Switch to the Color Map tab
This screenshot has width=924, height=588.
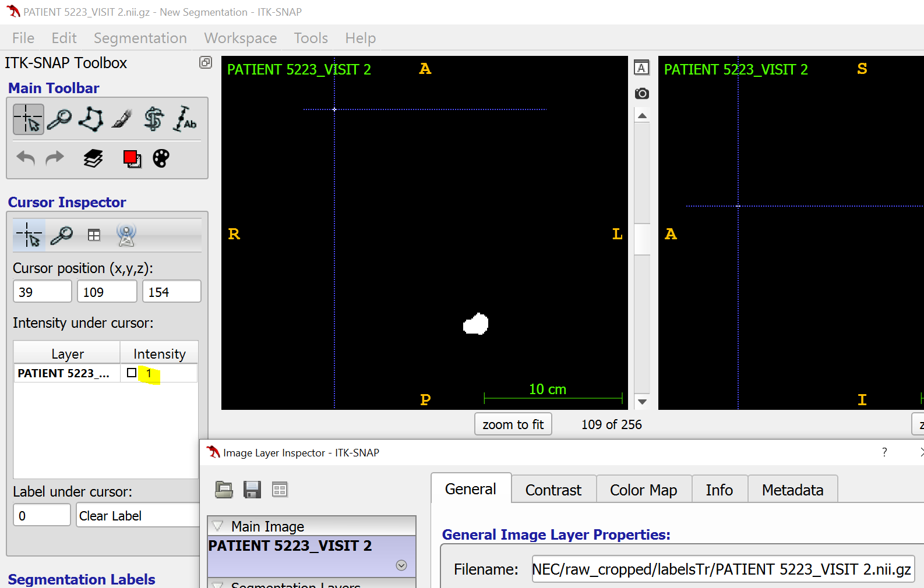tap(644, 490)
